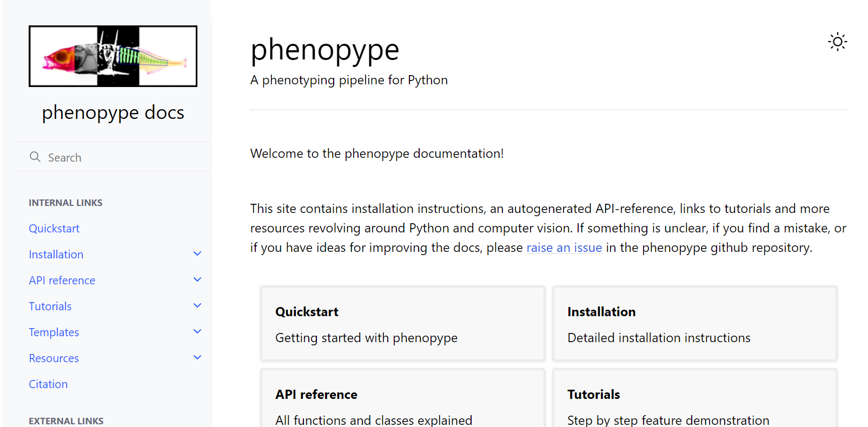Go to API reference sidebar link
Viewport: 868px width, 427px height.
(x=62, y=281)
